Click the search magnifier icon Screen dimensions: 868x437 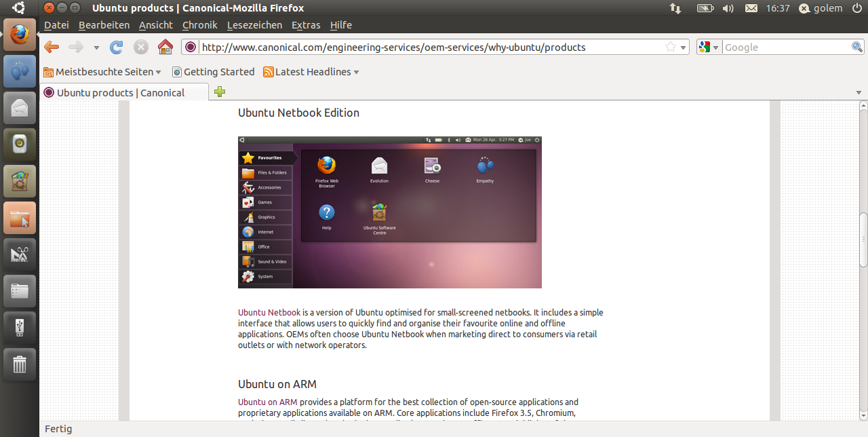click(x=857, y=47)
